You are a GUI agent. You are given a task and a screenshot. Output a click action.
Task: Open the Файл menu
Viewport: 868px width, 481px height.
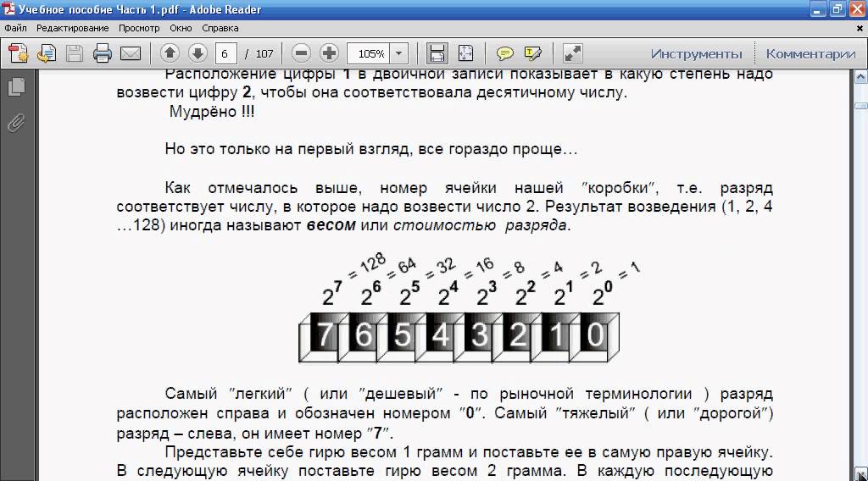point(15,28)
